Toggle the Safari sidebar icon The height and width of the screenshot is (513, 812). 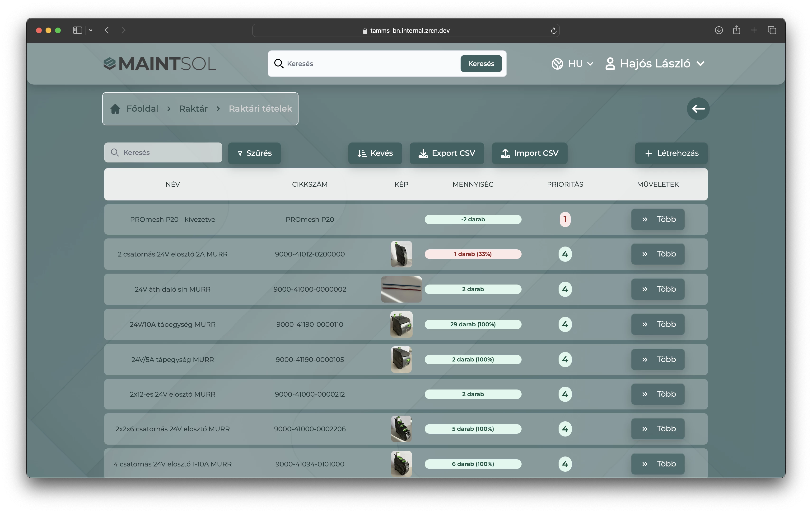point(78,30)
